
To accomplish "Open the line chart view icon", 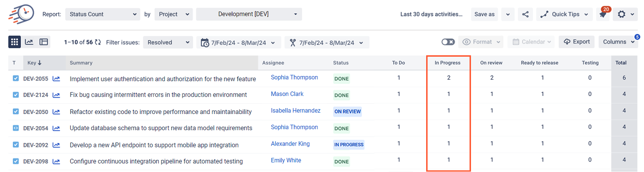I will 29,42.
